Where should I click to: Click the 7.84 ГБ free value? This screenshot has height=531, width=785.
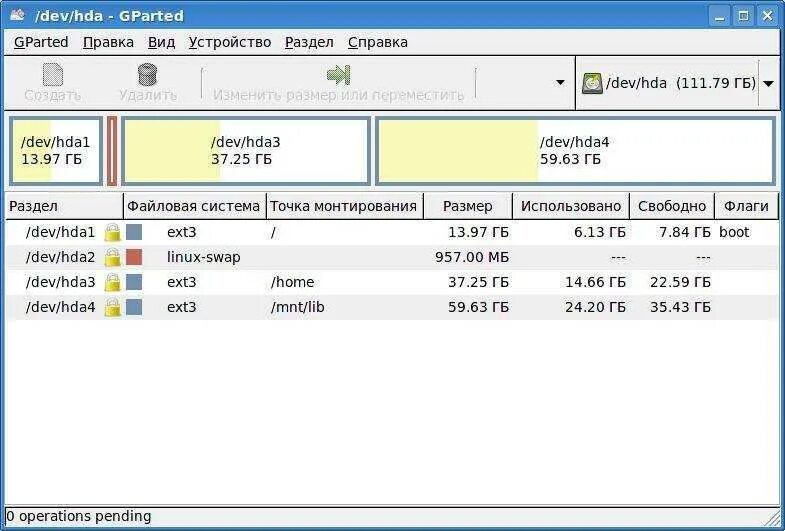[x=684, y=232]
